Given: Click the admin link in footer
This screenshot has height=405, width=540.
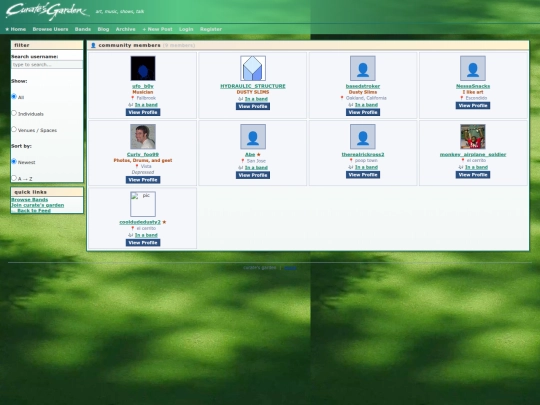Looking at the screenshot, I should point(290,268).
